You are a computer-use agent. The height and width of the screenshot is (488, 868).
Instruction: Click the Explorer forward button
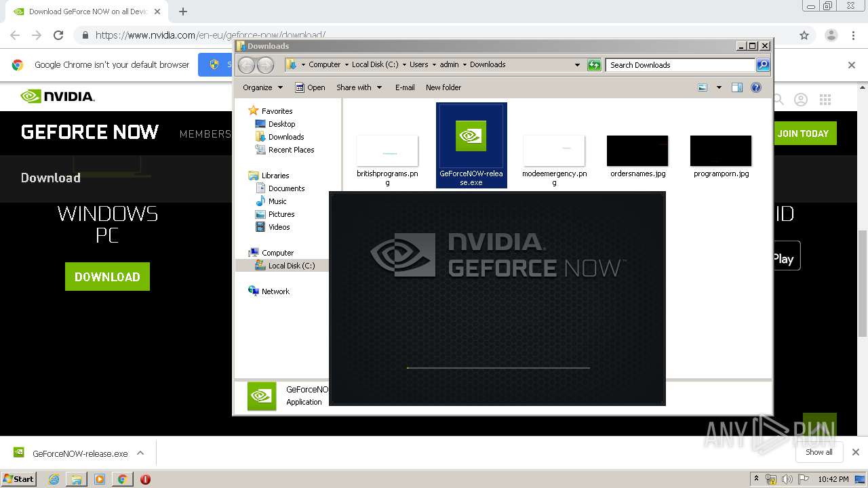click(265, 65)
